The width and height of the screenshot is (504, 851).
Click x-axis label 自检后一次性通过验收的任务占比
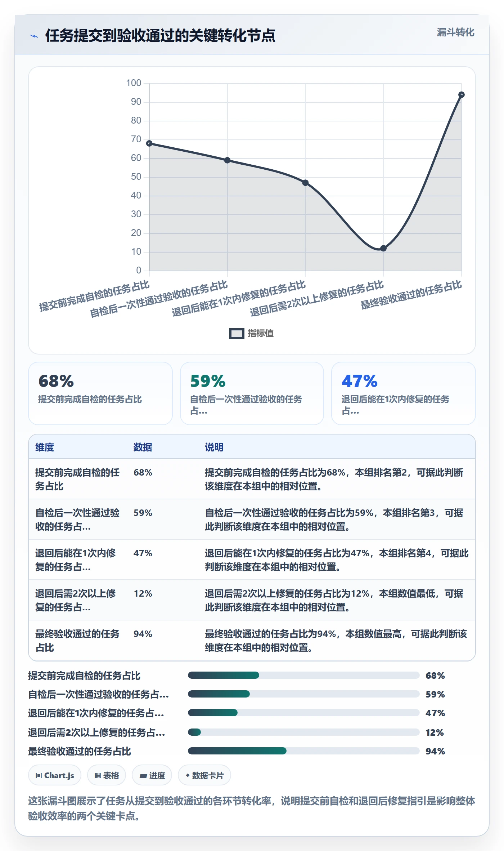click(159, 299)
